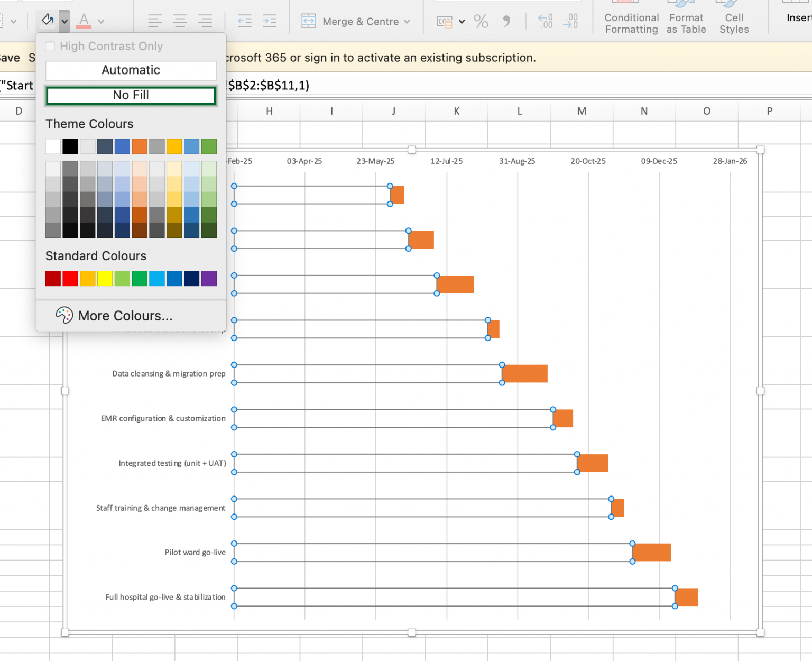Expand the Merge & Centre dropdown
This screenshot has height=661, width=812.
[407, 21]
